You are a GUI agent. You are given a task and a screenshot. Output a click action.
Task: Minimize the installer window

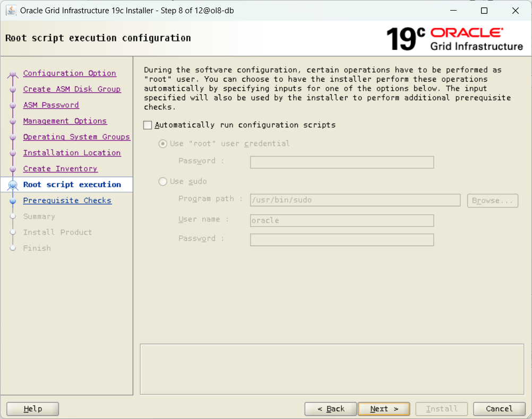coord(453,11)
